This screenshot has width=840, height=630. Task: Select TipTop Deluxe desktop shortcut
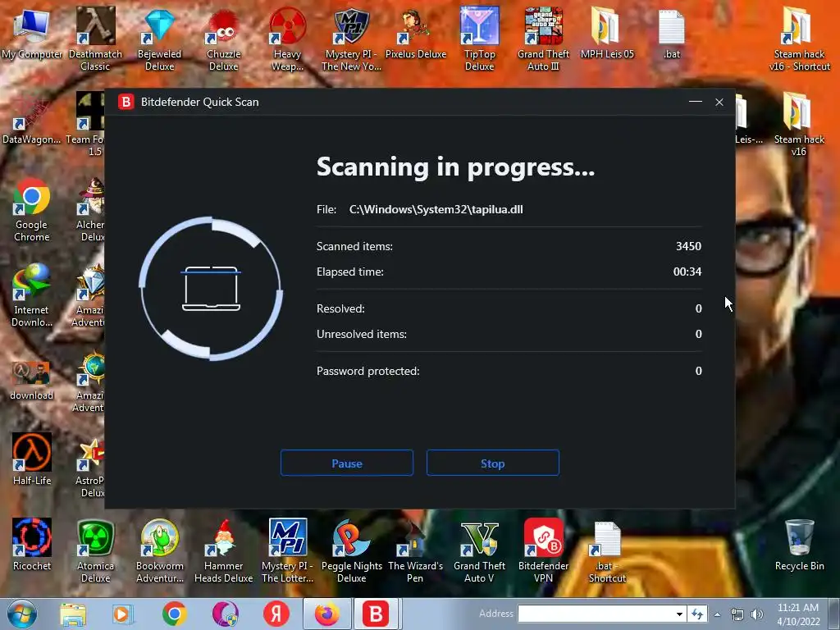pyautogui.click(x=479, y=39)
